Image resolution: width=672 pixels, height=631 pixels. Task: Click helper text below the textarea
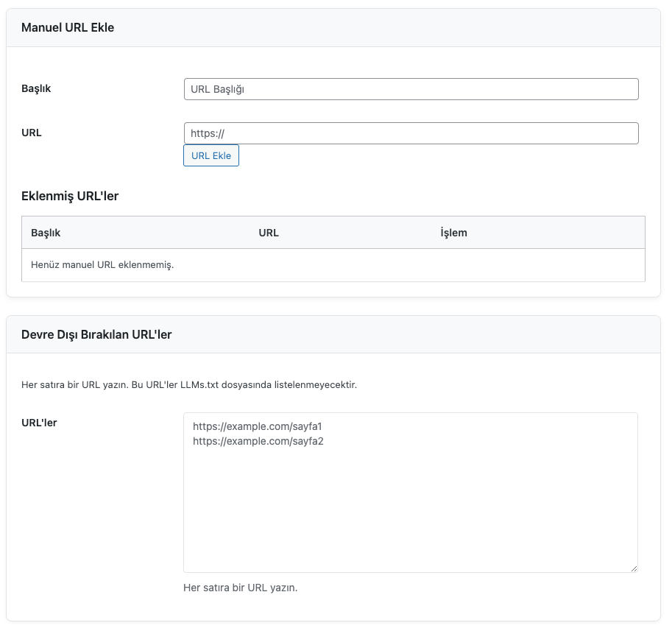pyautogui.click(x=240, y=588)
